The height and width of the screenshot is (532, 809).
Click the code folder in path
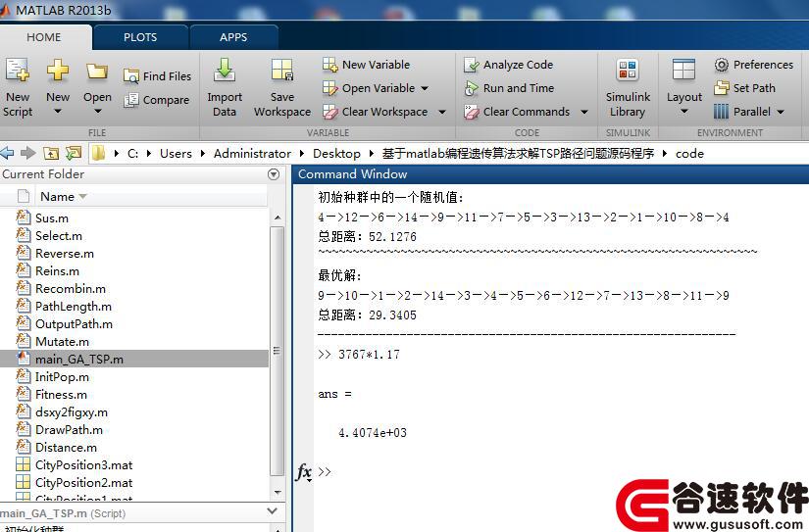pyautogui.click(x=689, y=154)
